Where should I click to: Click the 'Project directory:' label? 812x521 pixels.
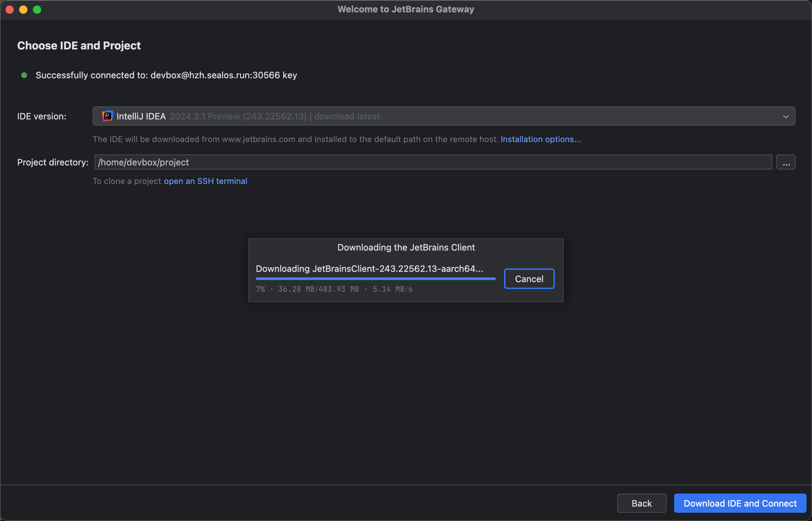tap(53, 162)
